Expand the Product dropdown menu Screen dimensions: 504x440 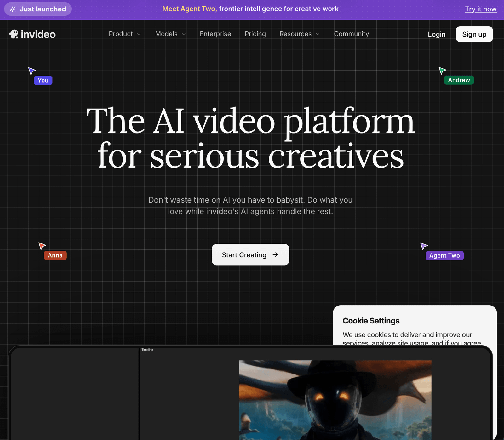[x=124, y=34]
